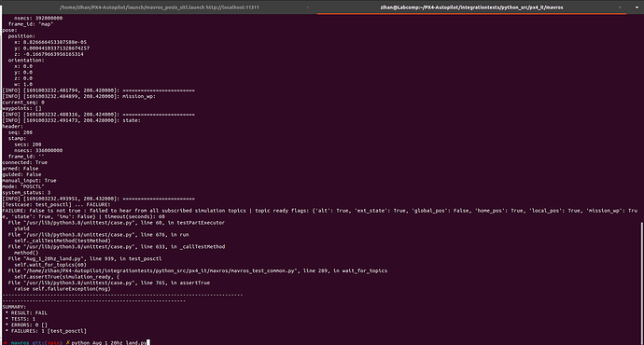Viewport: 644px width, 345px height.
Task: Click the 'self.wait_for_topics(60)' traceback line
Action: (x=50, y=265)
